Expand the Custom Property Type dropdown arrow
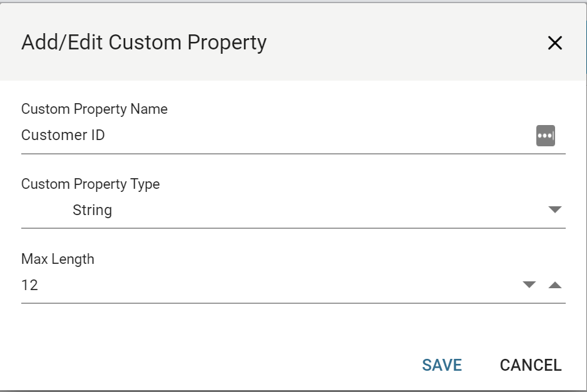Viewport: 587px width, 392px height. pyautogui.click(x=555, y=210)
